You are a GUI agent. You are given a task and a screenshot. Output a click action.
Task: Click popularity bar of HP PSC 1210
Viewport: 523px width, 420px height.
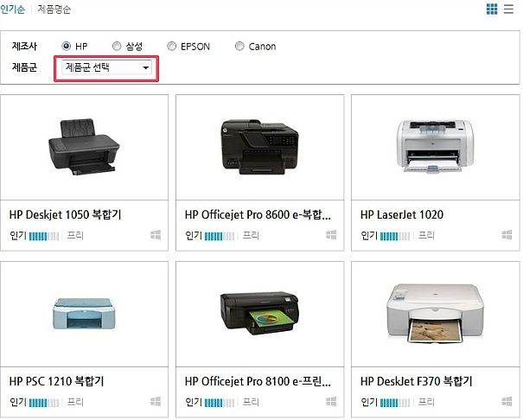tap(44, 403)
